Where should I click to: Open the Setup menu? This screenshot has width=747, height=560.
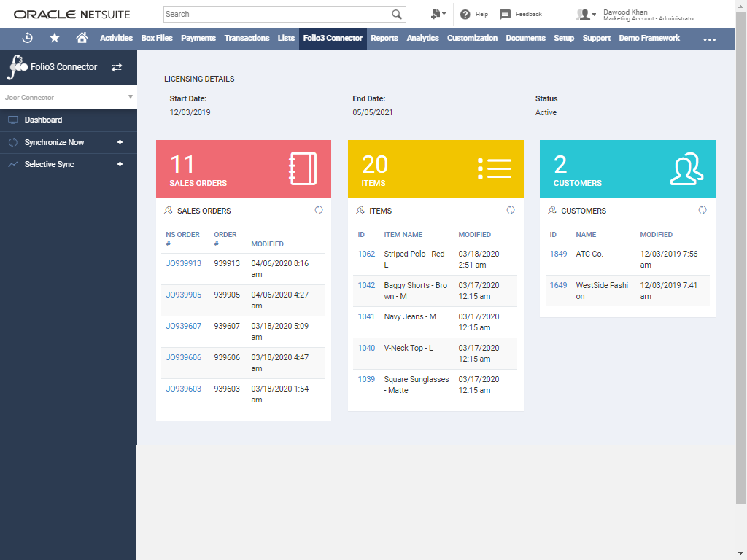coord(564,38)
